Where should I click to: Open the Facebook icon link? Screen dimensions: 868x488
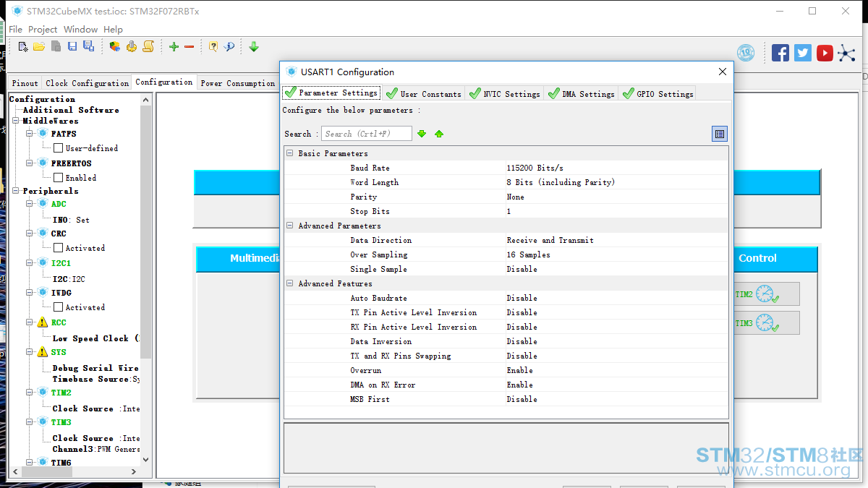tap(780, 53)
